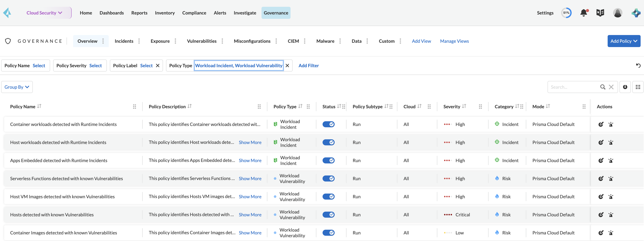Disable Container workloads Runtime Incidents policy toggle

click(x=328, y=124)
